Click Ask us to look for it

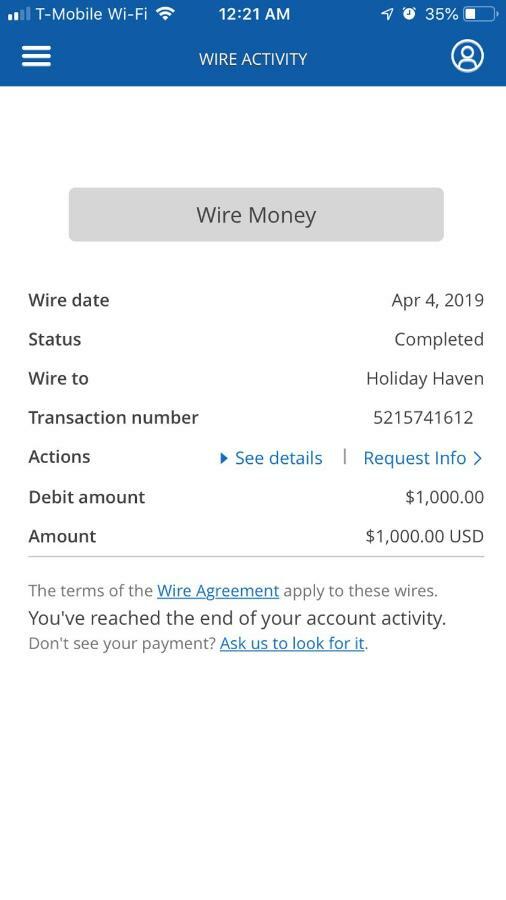292,643
